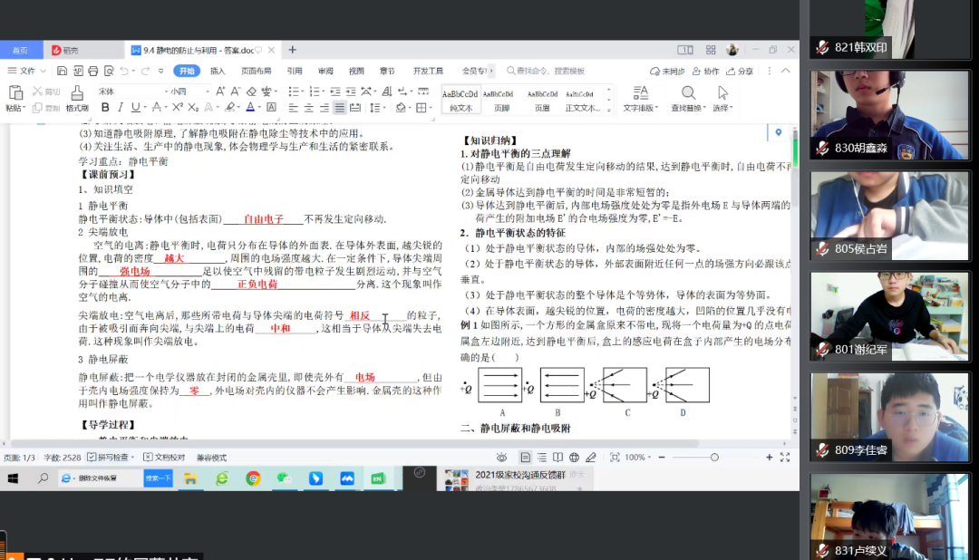Select the Format Painter brush
The image size is (979, 560).
tap(77, 93)
